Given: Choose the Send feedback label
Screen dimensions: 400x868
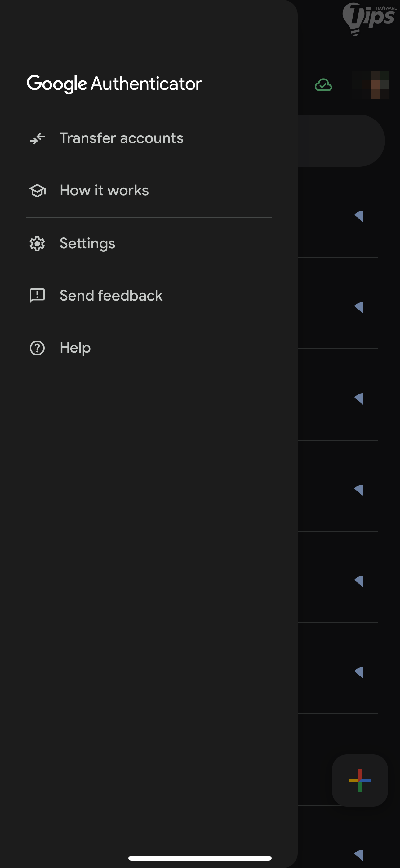Looking at the screenshot, I should click(x=111, y=296).
